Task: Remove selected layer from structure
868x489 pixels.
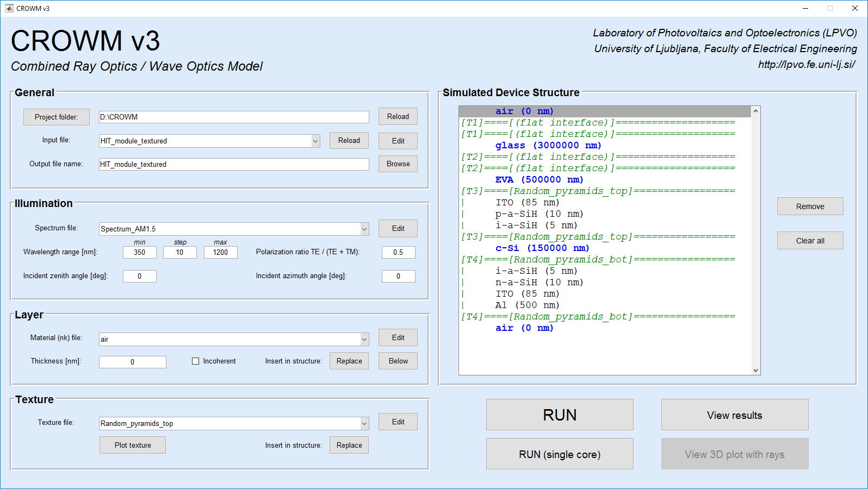Action: [810, 206]
